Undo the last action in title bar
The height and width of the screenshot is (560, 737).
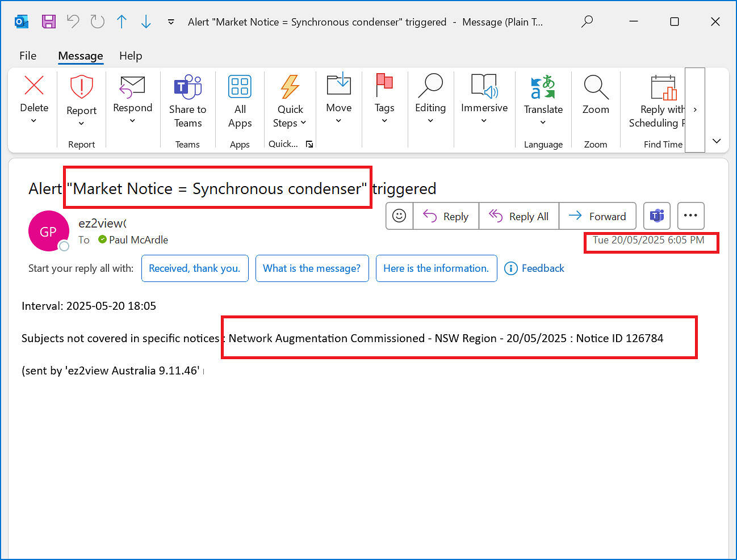73,22
